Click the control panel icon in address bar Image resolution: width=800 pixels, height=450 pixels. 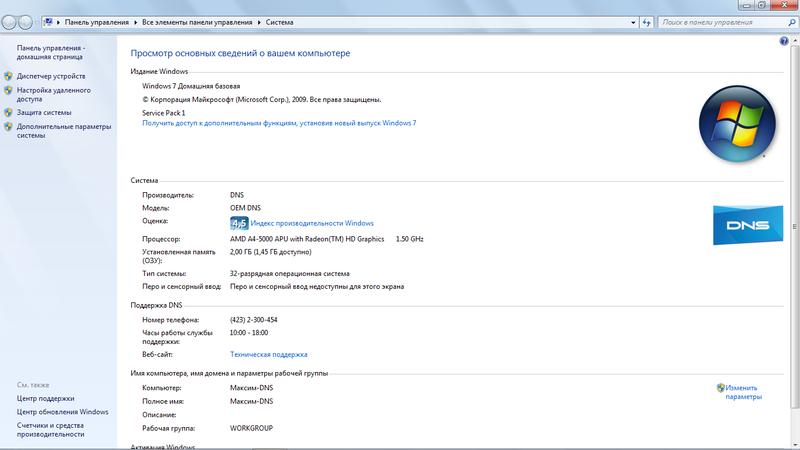click(48, 22)
